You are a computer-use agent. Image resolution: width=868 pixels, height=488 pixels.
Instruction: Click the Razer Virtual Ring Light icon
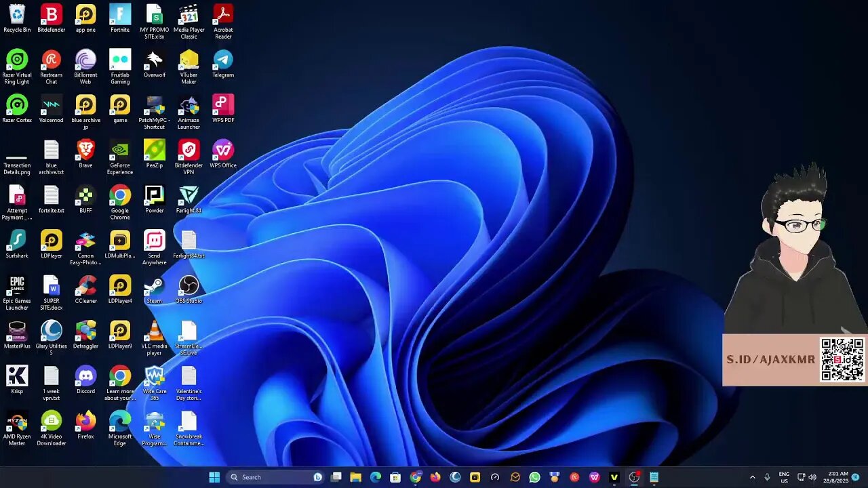(x=17, y=67)
